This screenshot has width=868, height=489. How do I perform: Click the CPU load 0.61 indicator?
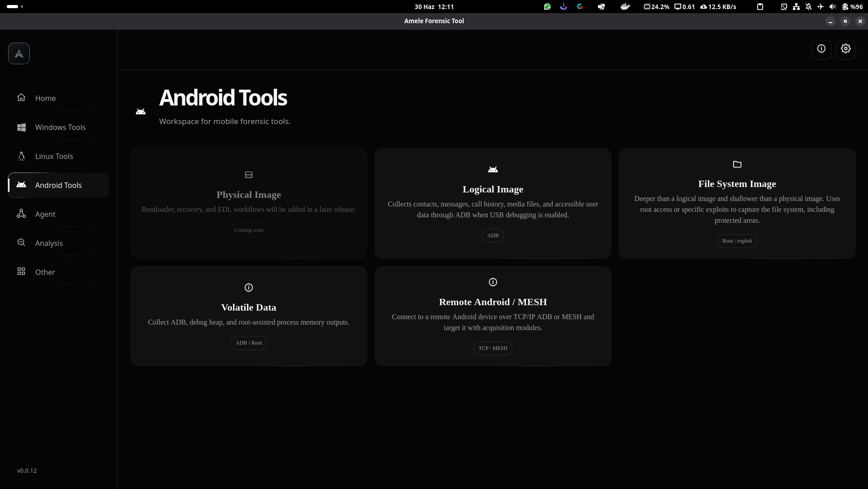(684, 7)
